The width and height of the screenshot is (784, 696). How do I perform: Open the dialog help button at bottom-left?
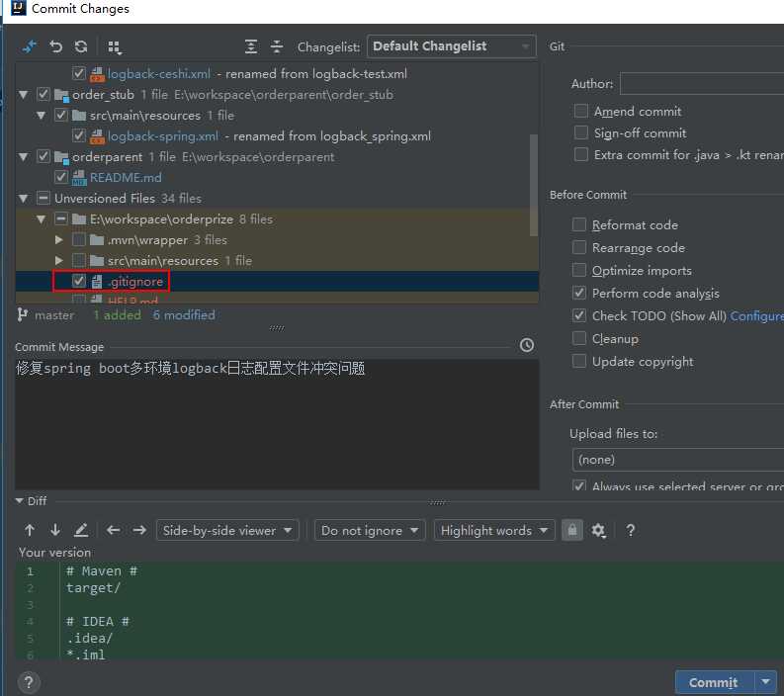29,682
